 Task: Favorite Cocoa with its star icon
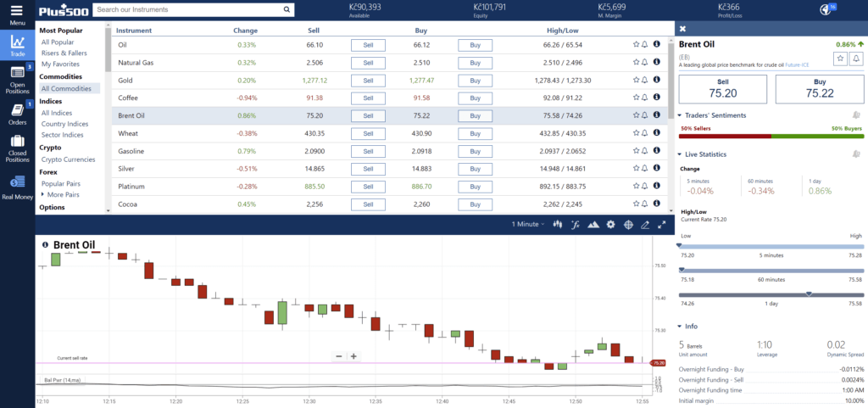click(636, 204)
